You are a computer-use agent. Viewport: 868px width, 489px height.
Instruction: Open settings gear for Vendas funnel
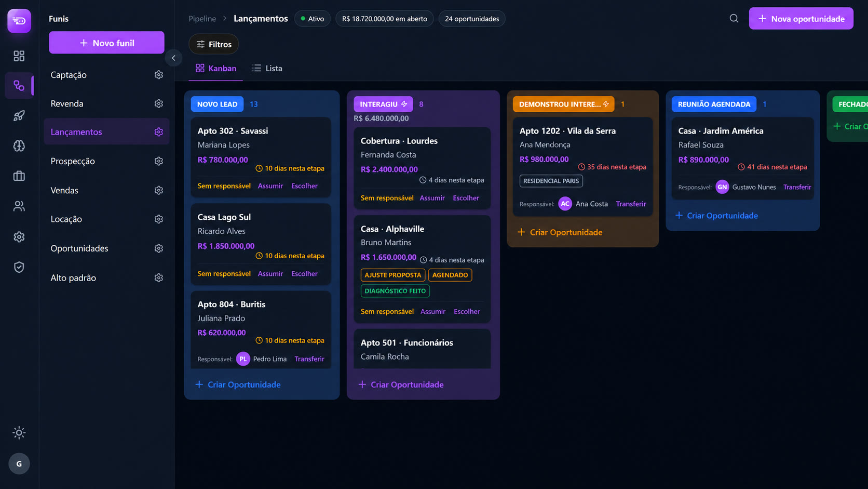(x=159, y=190)
